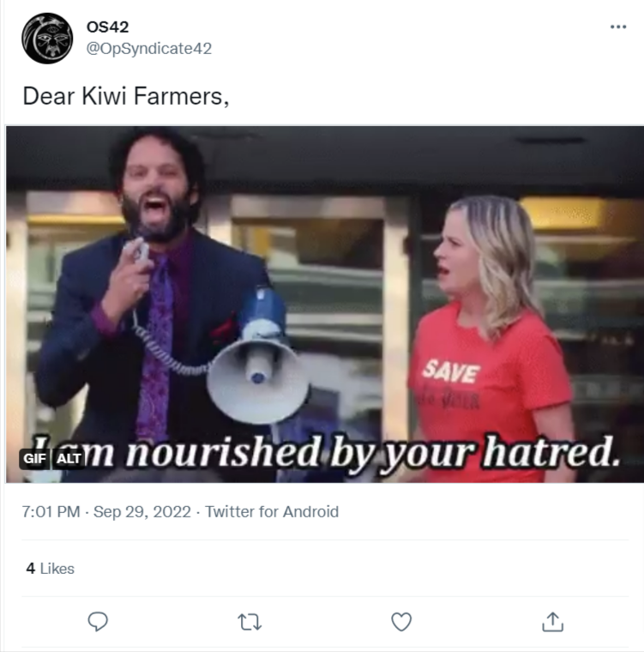Image resolution: width=644 pixels, height=652 pixels.
Task: Like the tweet with the heart icon
Action: (401, 622)
